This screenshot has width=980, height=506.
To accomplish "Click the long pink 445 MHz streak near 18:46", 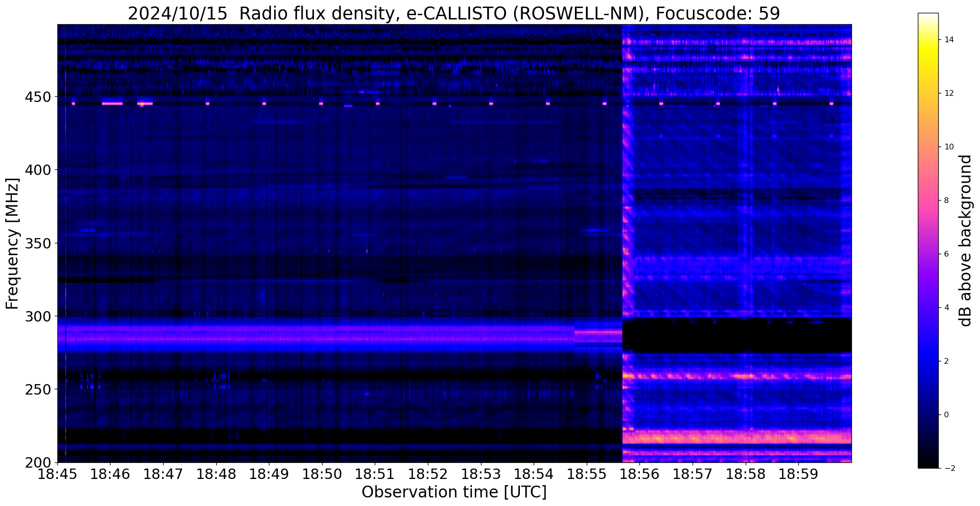I will click(x=112, y=103).
